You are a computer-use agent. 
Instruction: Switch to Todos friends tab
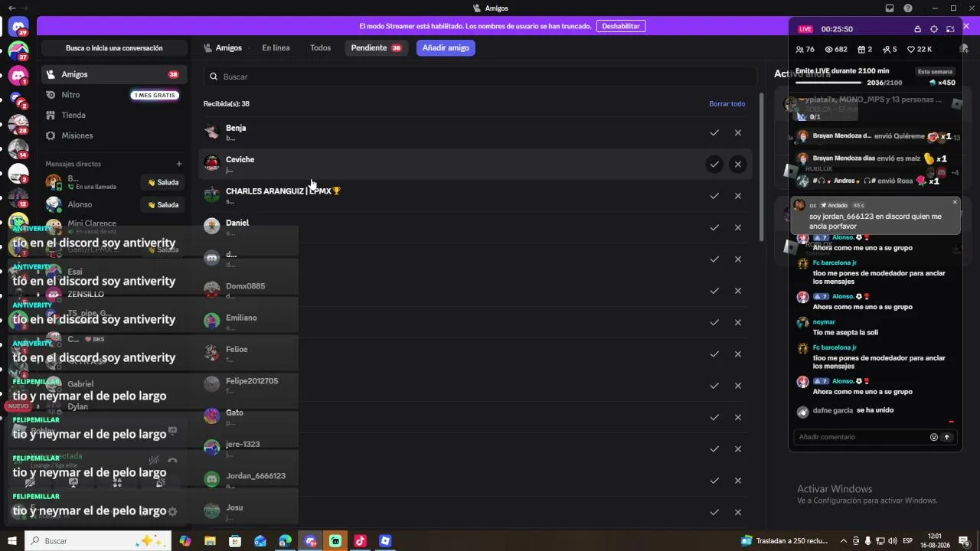coord(321,47)
